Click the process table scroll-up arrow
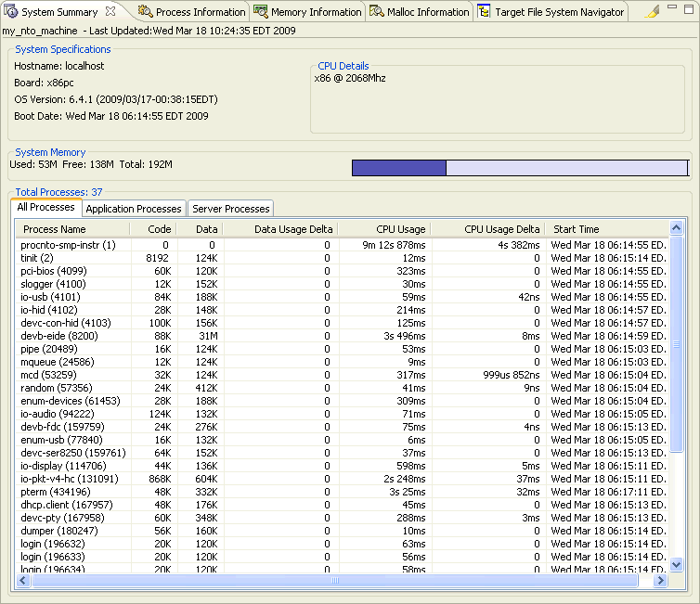700x604 pixels. pyautogui.click(x=676, y=229)
